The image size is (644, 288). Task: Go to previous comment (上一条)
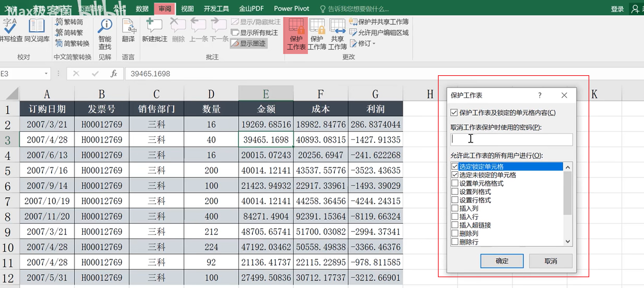pos(198,31)
